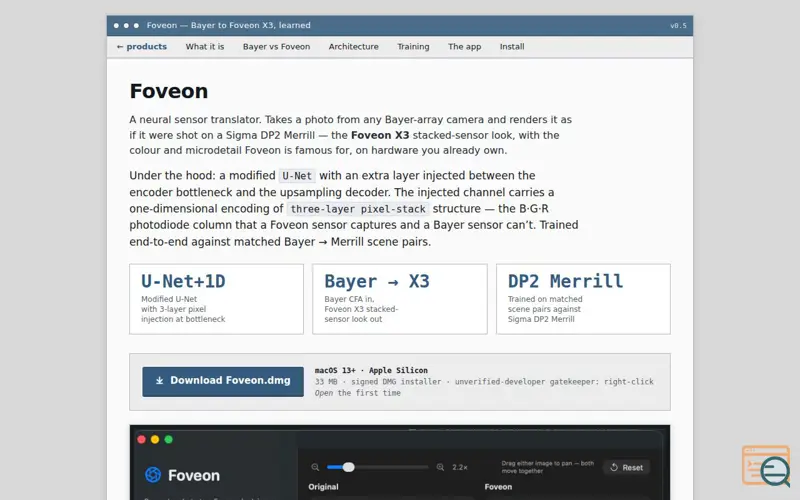Click the download arrow icon
This screenshot has height=500, width=800.
tap(160, 381)
